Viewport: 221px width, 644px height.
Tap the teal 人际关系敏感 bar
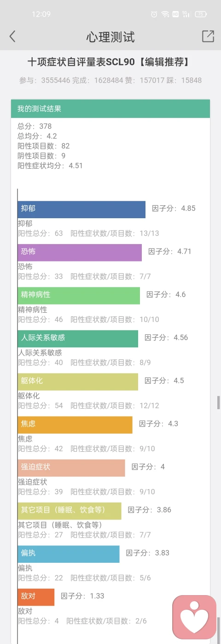pos(78,339)
